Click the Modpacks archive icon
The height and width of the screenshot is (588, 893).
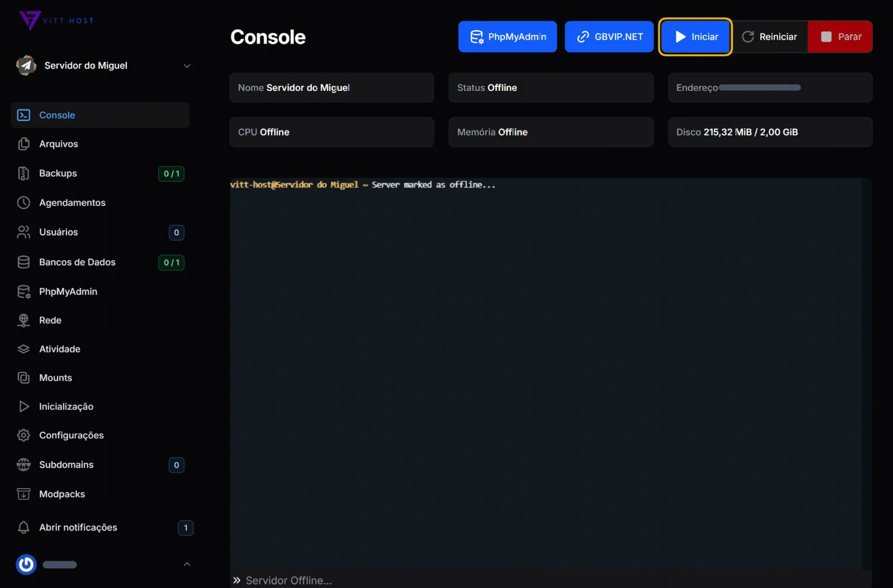click(x=23, y=494)
